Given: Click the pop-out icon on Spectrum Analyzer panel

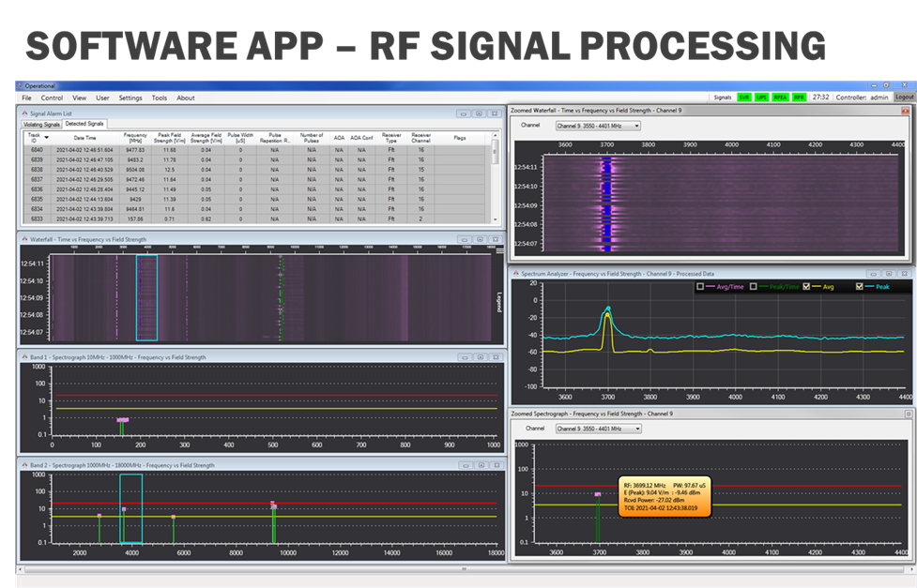Looking at the screenshot, I should (x=889, y=274).
